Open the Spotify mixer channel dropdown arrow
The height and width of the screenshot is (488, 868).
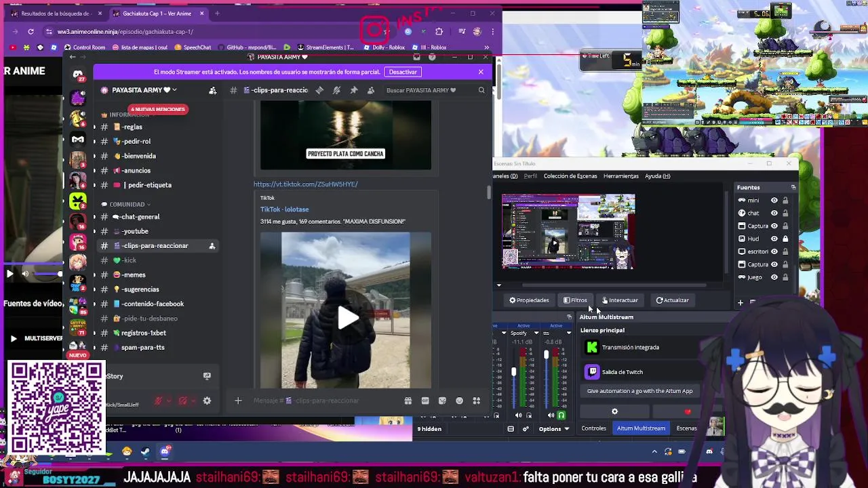[536, 333]
